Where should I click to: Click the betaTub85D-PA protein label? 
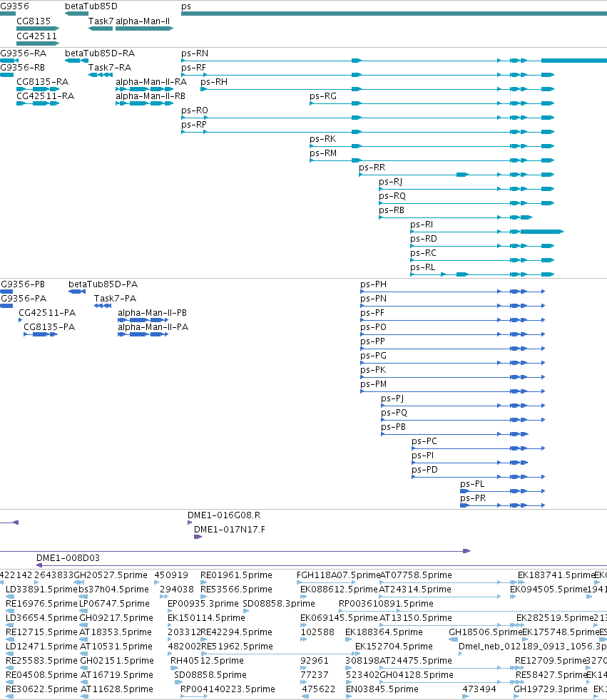(103, 284)
